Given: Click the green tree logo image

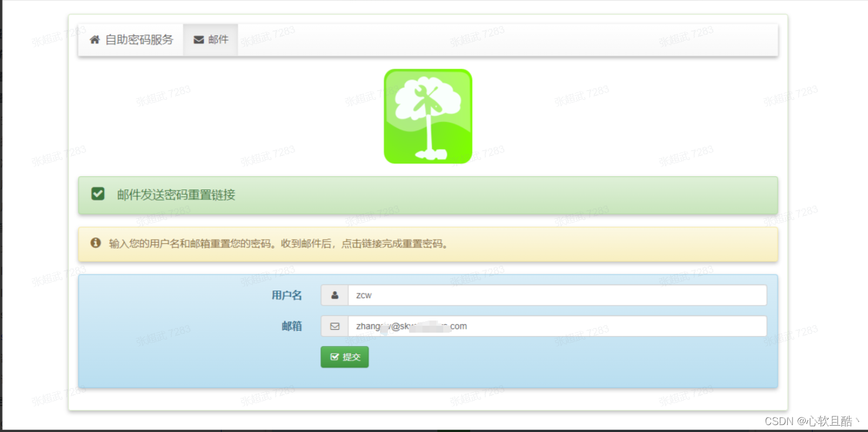Looking at the screenshot, I should pos(428,116).
